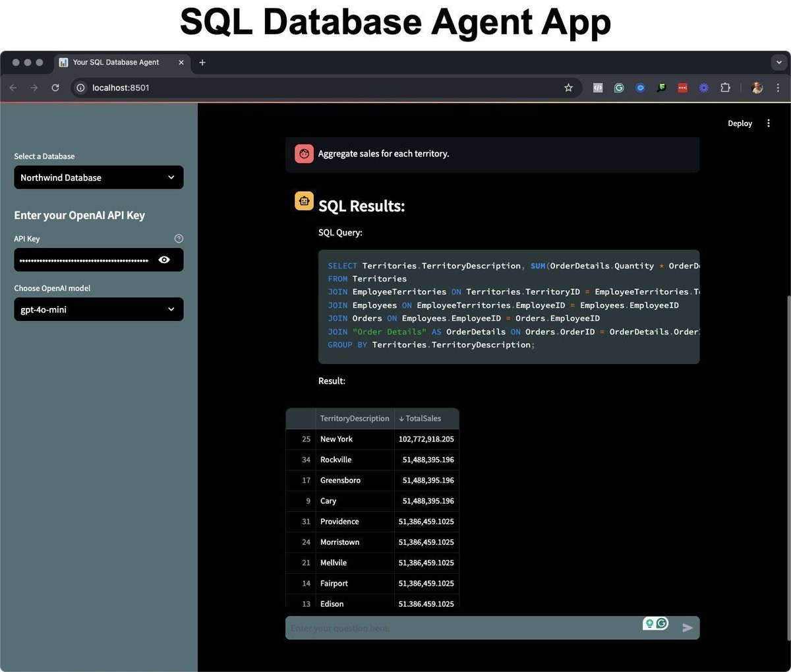Open the gpt-4o-mini model dropdown
Screen dimensions: 791x672
coord(99,309)
